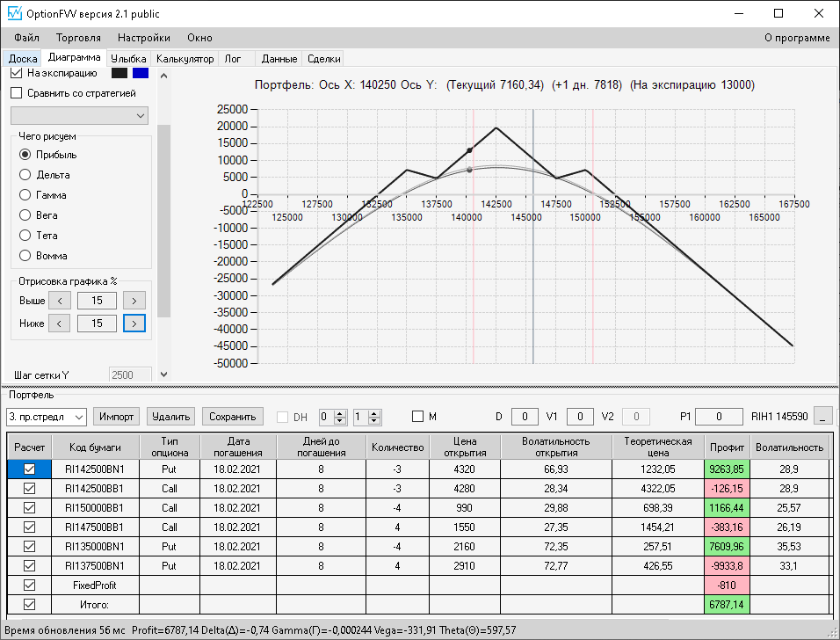Enable Сравнить со стратегией checkbox
The image size is (840, 640).
pyautogui.click(x=17, y=93)
